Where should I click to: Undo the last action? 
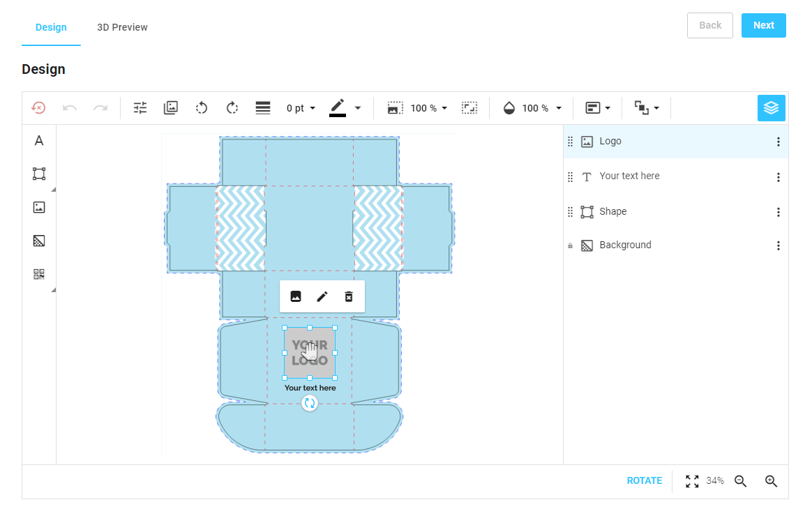(x=69, y=107)
